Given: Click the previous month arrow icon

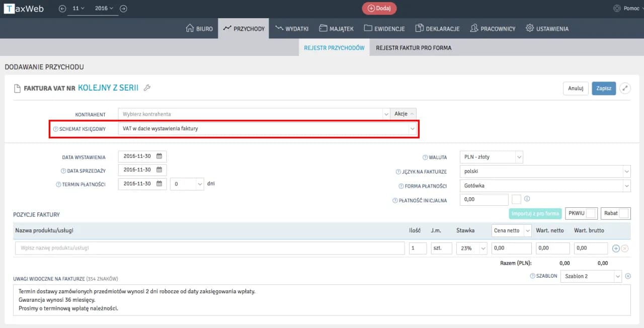Looking at the screenshot, I should click(x=62, y=9).
